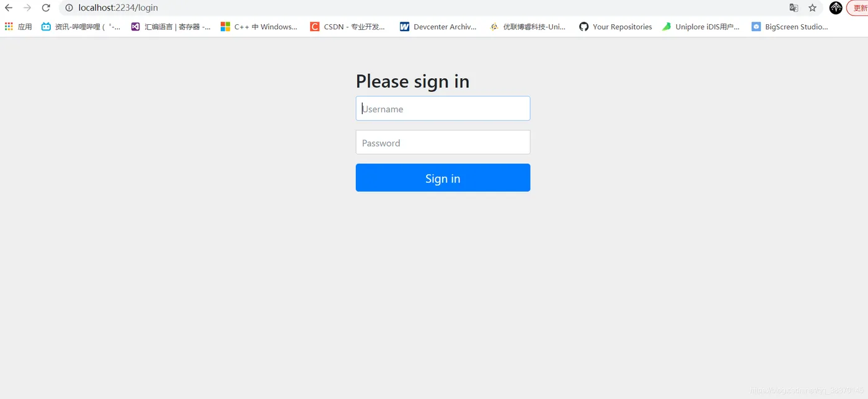Open the profile avatar icon
868x399 pixels.
tap(836, 7)
